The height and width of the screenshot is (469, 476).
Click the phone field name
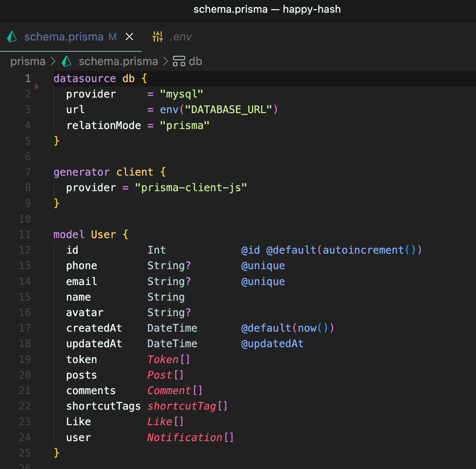click(82, 266)
